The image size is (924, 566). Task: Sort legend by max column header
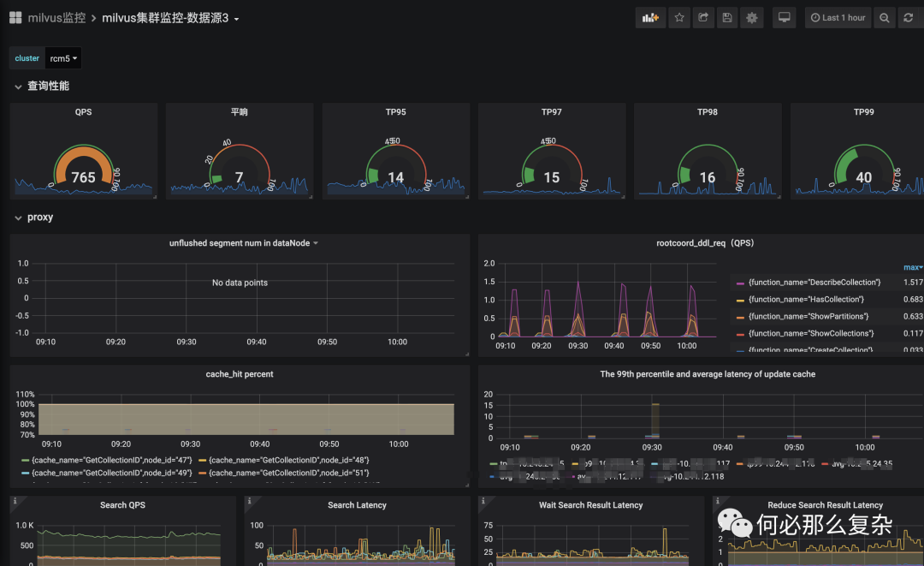[913, 267]
